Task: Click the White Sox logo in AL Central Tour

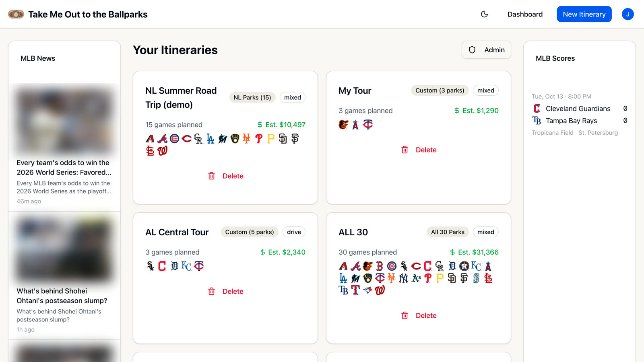Action: tap(150, 266)
